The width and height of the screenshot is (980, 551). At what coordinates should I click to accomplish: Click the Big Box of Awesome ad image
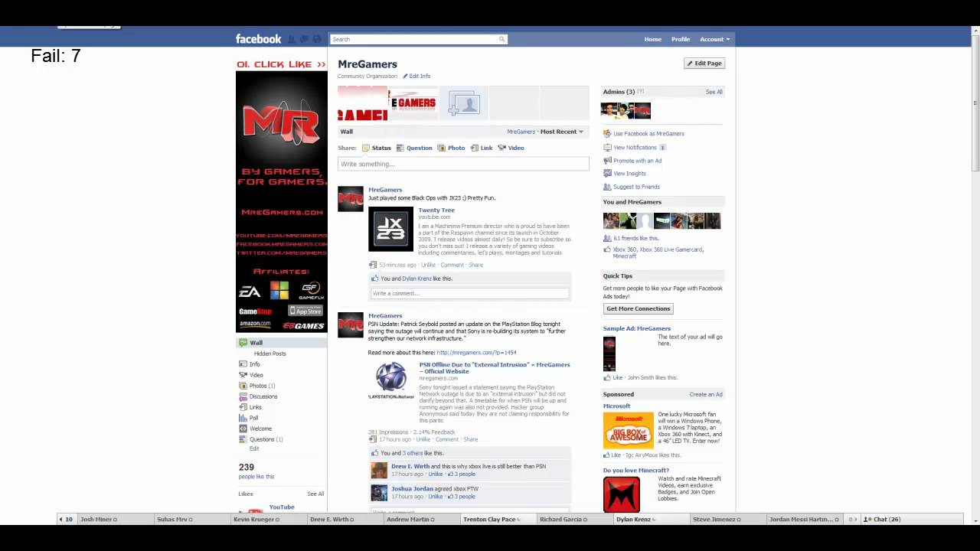[x=628, y=430]
